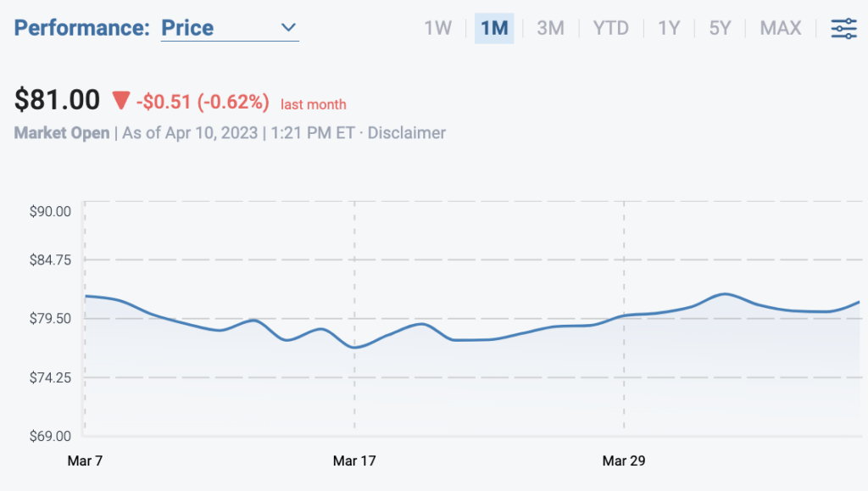
Task: Click the $69.00 price axis label
Action: coord(51,436)
